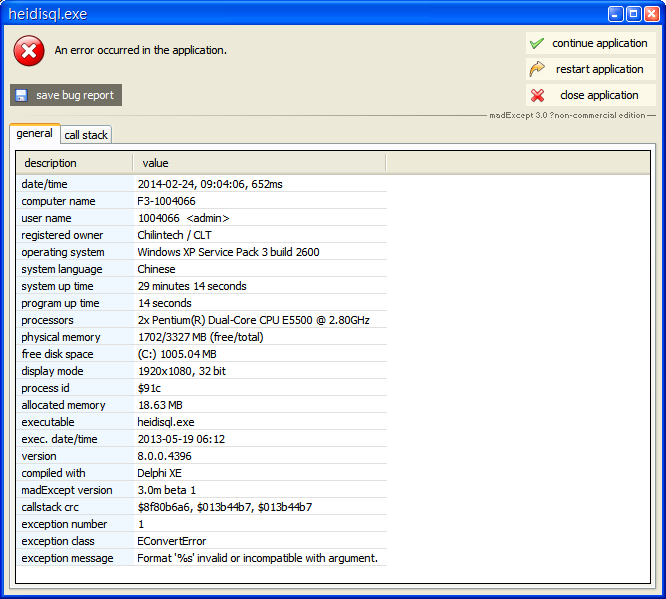Select madExcept version value 3.0m beta 1

pyautogui.click(x=166, y=490)
